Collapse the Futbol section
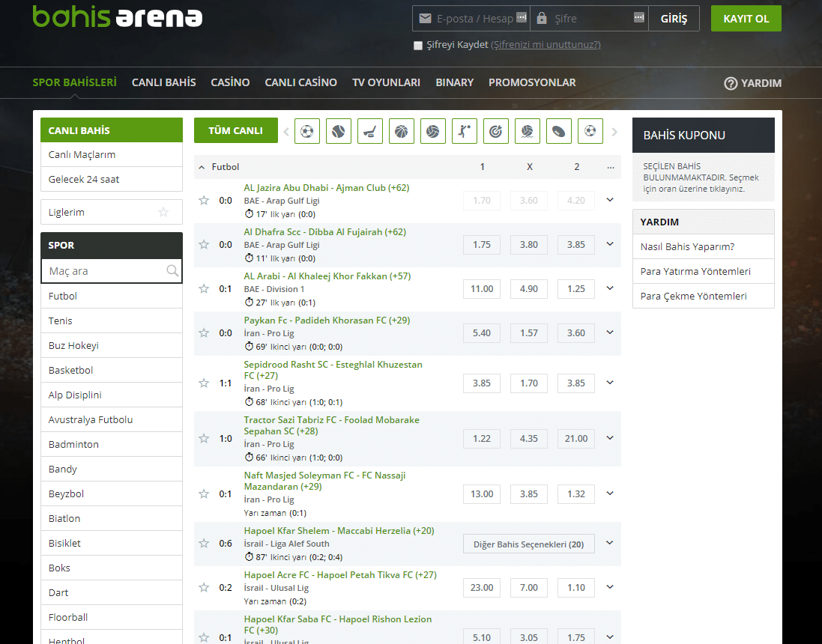The image size is (822, 644). (202, 167)
